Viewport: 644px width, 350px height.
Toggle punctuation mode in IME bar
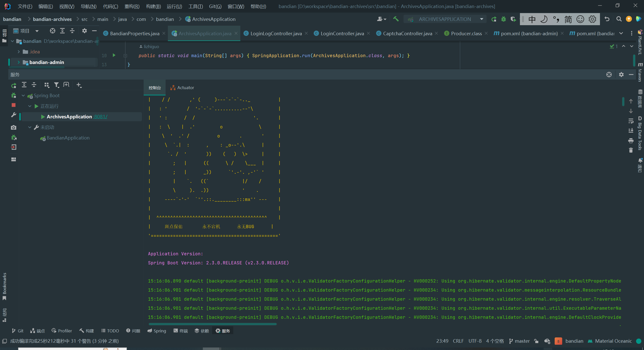coord(556,19)
